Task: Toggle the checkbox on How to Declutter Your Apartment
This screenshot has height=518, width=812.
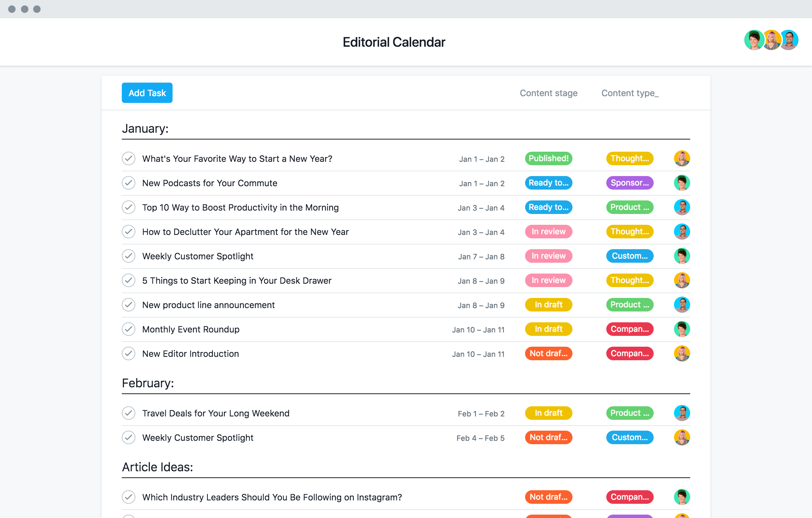Action: click(130, 232)
